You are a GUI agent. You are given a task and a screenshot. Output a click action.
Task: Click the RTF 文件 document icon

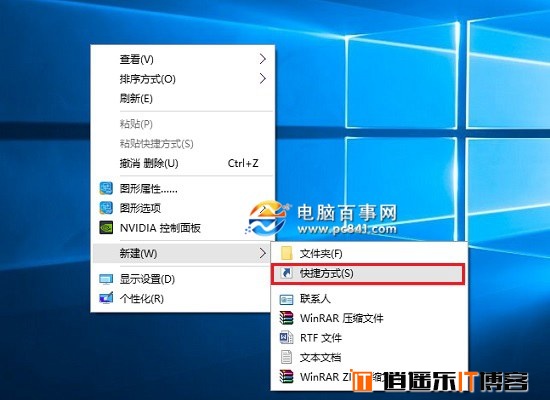[287, 338]
